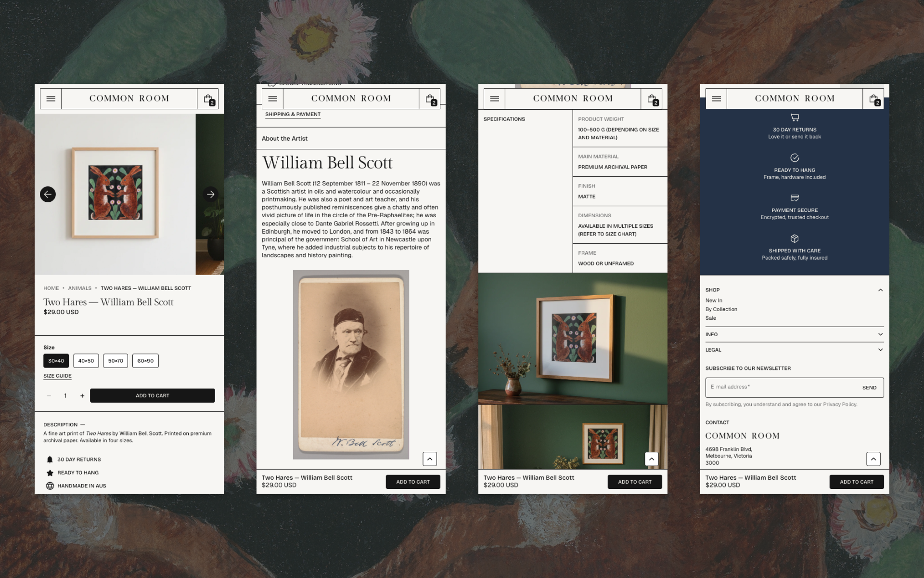Toggle the Description section dash

83,425
